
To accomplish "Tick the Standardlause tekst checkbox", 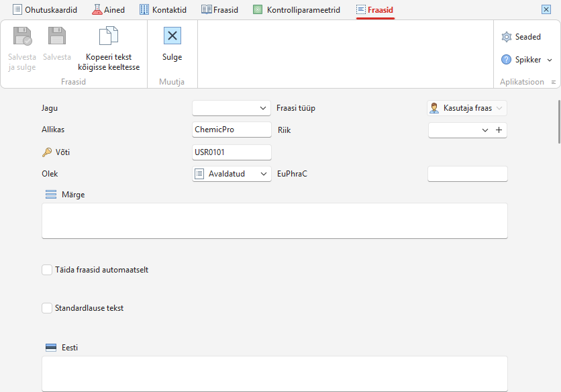I will coord(47,308).
